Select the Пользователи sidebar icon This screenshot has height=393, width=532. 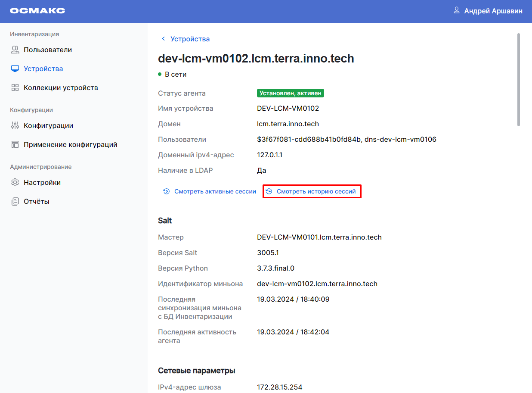point(14,49)
